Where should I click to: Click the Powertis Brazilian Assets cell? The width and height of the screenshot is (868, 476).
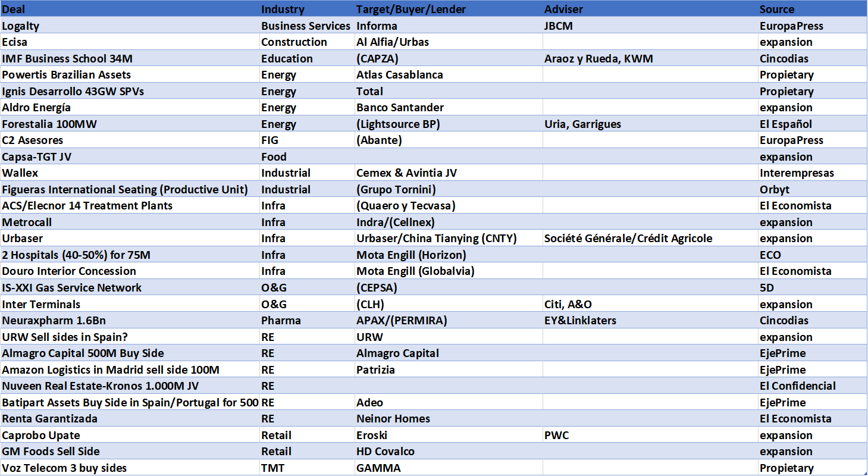(130, 74)
